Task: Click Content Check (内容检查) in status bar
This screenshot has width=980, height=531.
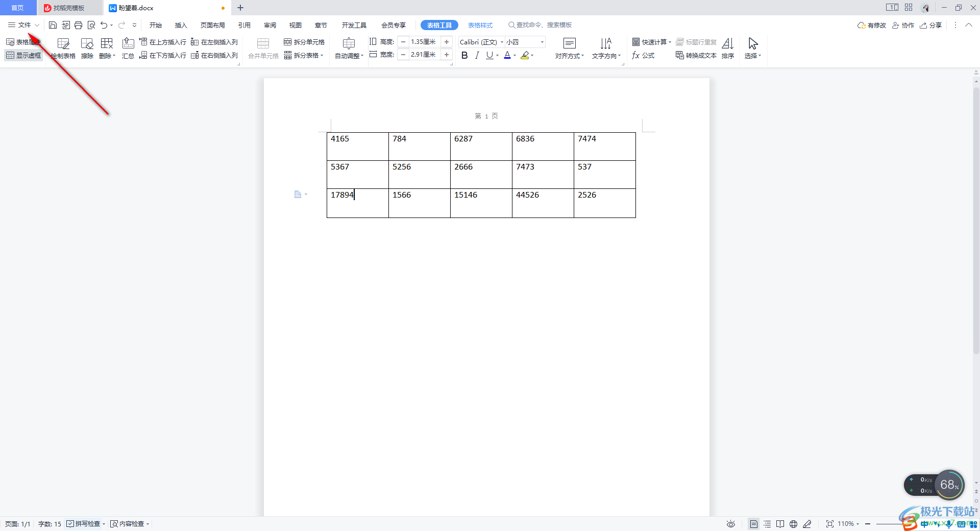Action: point(128,524)
